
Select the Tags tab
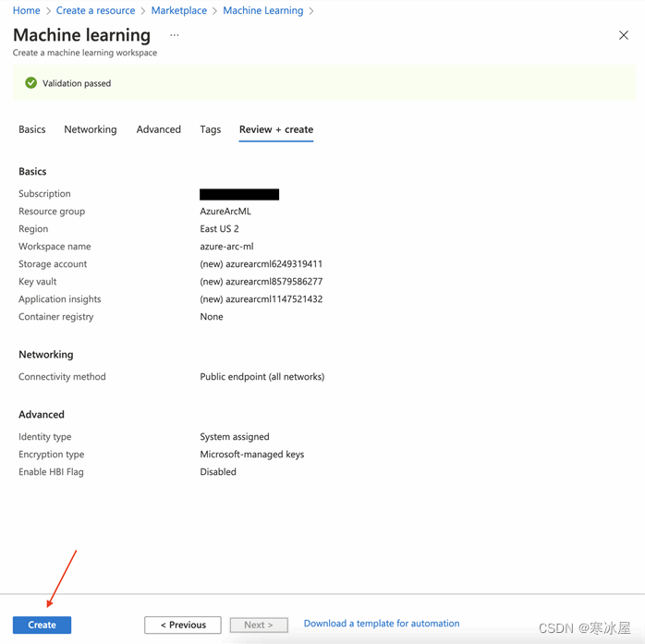point(210,129)
